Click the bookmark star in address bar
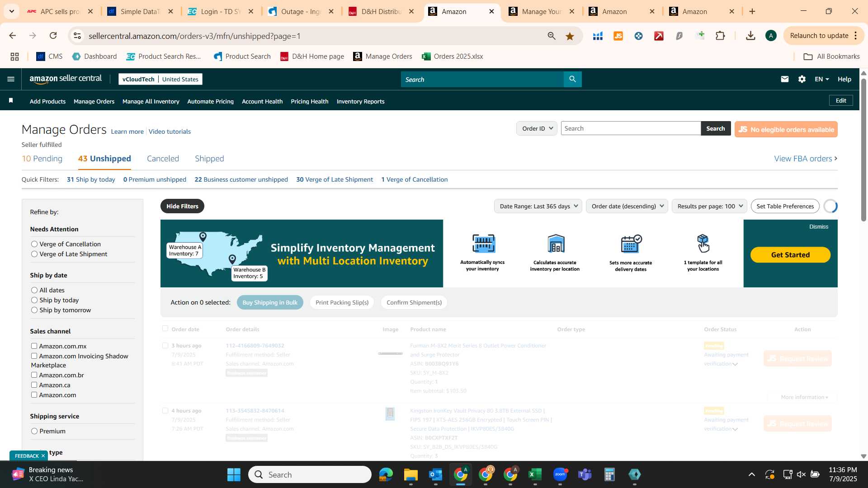 pyautogui.click(x=570, y=36)
